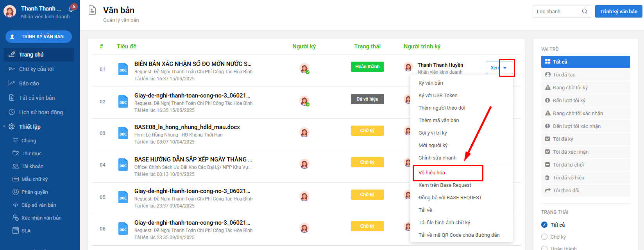The height and width of the screenshot is (250, 644).
Task: Click the Hoàn thành status badge
Action: (367, 67)
